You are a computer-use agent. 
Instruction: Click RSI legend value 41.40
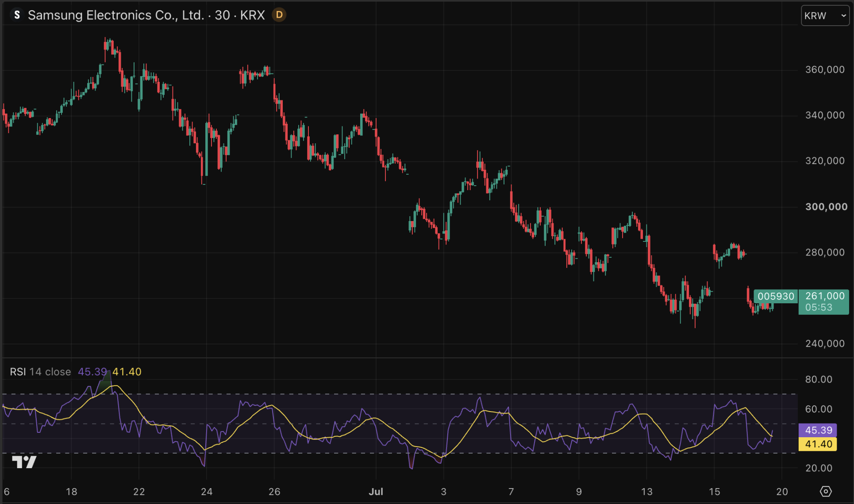[x=127, y=372]
